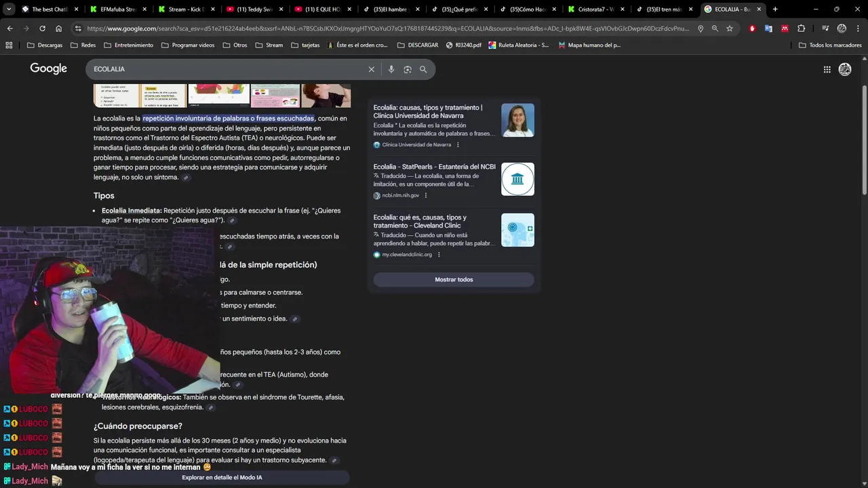Open options for my.clevelandclinic.org source

439,255
